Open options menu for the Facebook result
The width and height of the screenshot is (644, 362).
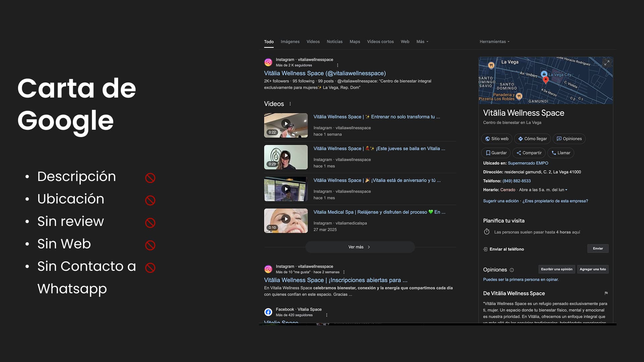coord(327,315)
